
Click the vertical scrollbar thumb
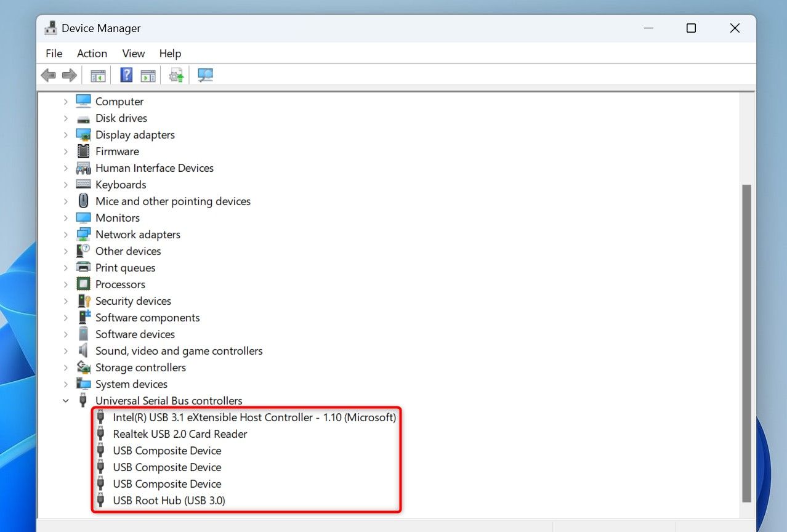pyautogui.click(x=746, y=342)
